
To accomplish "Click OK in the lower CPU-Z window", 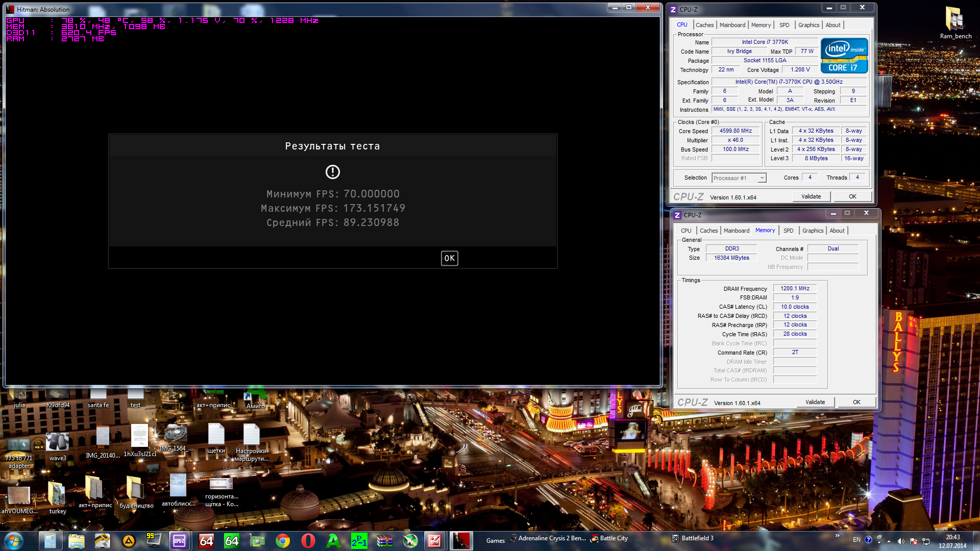I will tap(856, 402).
